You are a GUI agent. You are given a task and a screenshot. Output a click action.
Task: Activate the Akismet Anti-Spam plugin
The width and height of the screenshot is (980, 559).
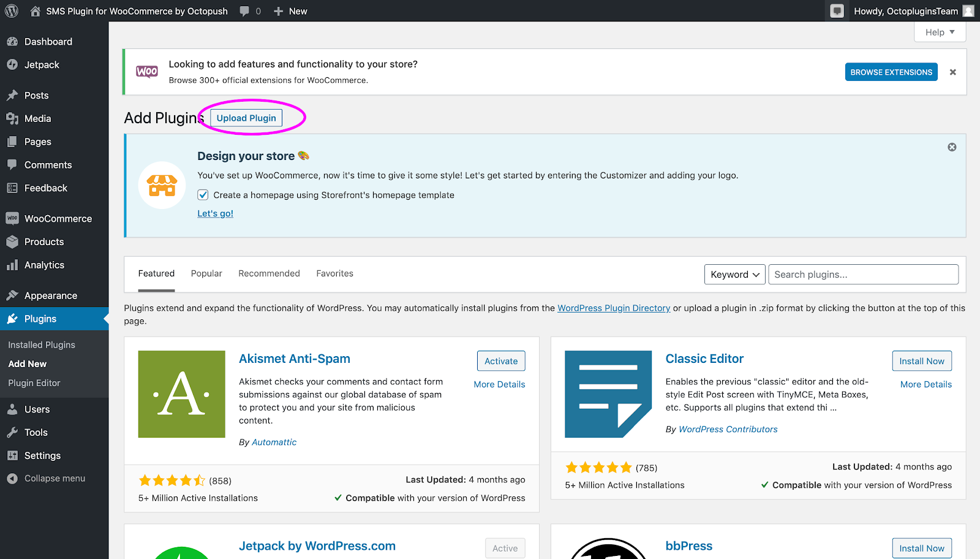pos(501,361)
